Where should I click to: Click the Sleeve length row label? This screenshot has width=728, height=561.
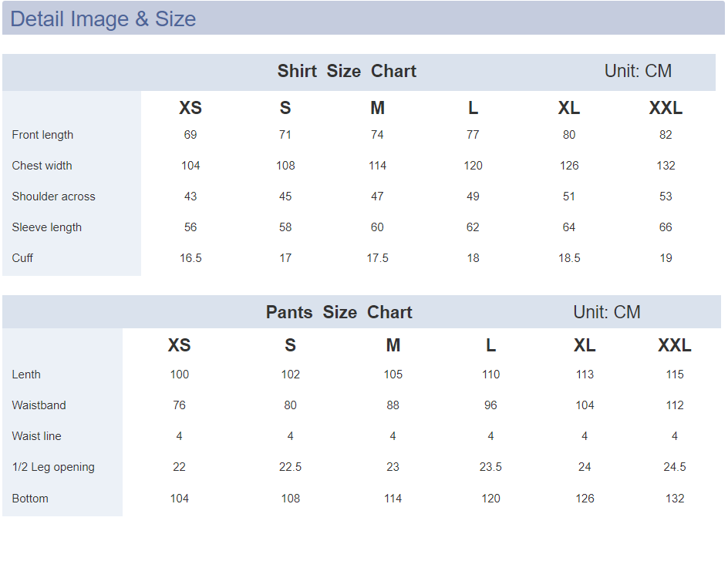(x=46, y=227)
